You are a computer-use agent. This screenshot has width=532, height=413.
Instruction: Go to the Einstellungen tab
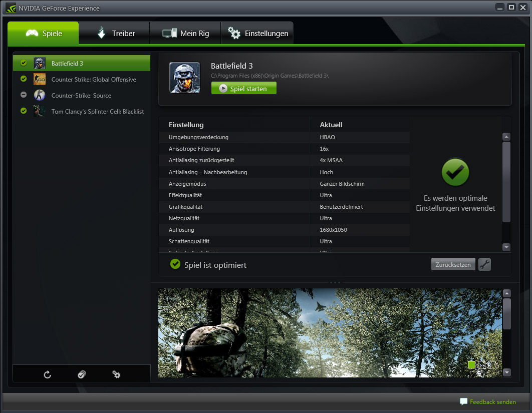click(257, 33)
